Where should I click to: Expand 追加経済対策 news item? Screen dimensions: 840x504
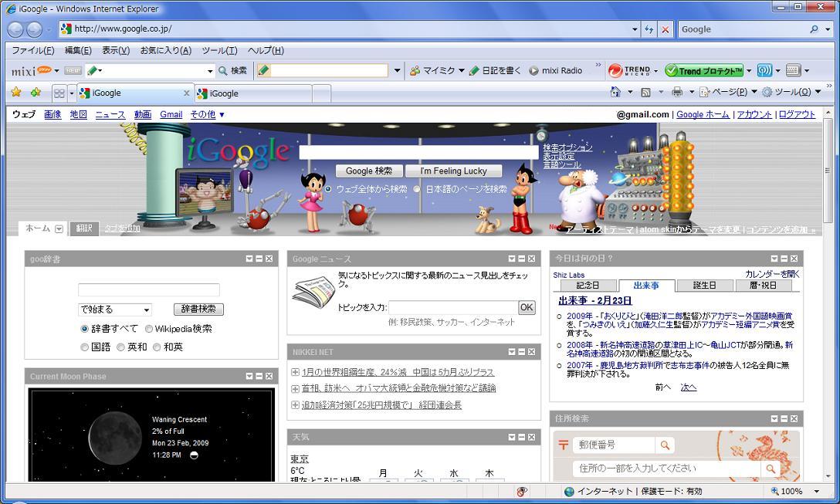pyautogui.click(x=295, y=405)
